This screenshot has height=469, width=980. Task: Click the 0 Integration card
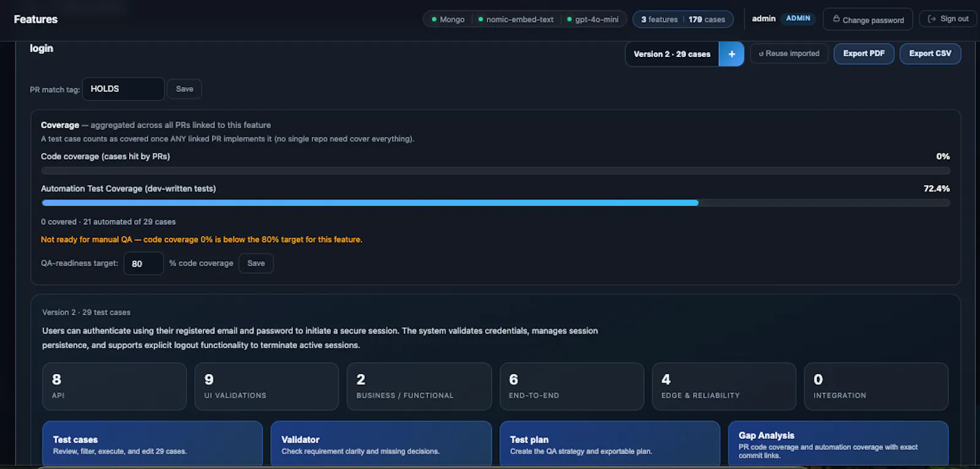[x=876, y=386]
